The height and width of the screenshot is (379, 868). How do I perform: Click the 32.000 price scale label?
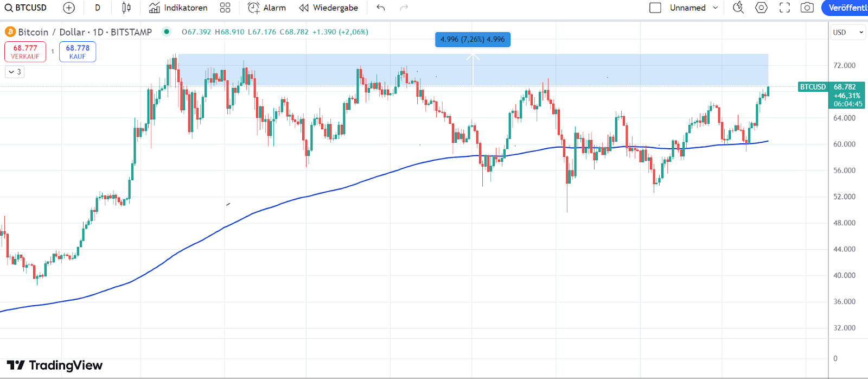tap(844, 328)
